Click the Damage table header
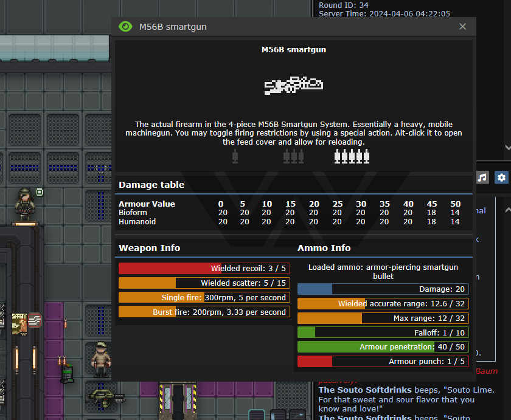 151,185
